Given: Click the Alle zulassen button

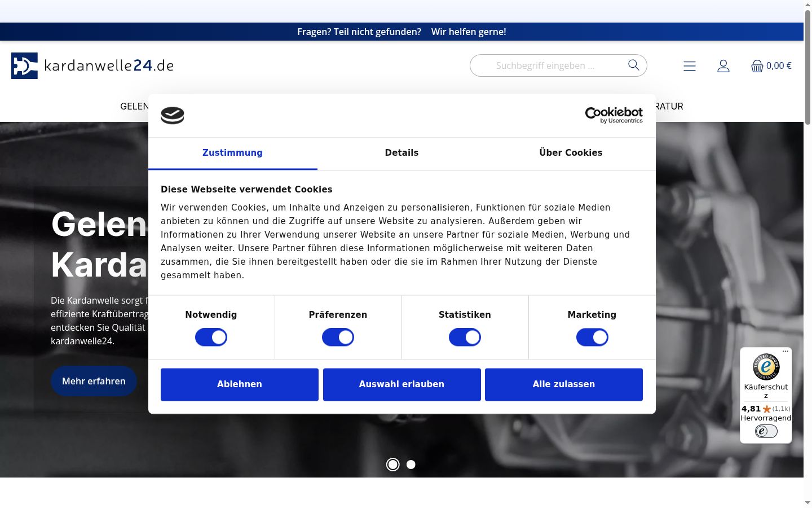Looking at the screenshot, I should click(564, 384).
